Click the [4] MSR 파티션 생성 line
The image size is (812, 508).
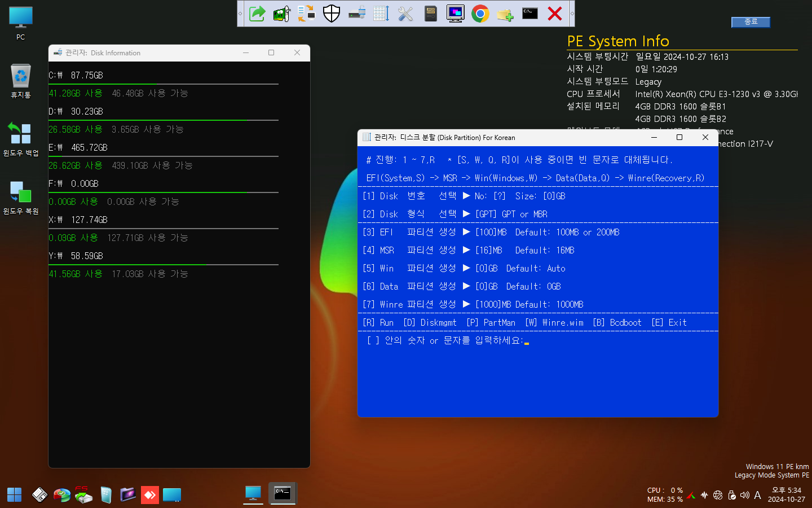click(x=469, y=250)
